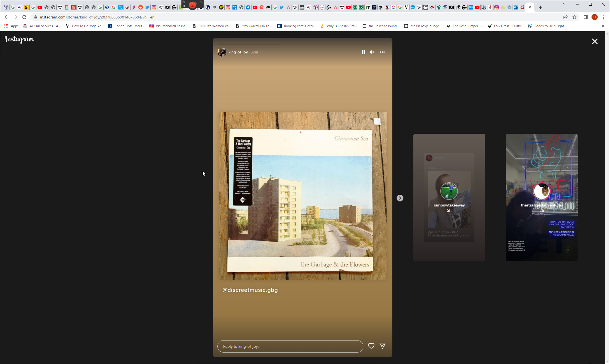Pause the king_of_joy story
The height and width of the screenshot is (364, 610).
coord(363,52)
